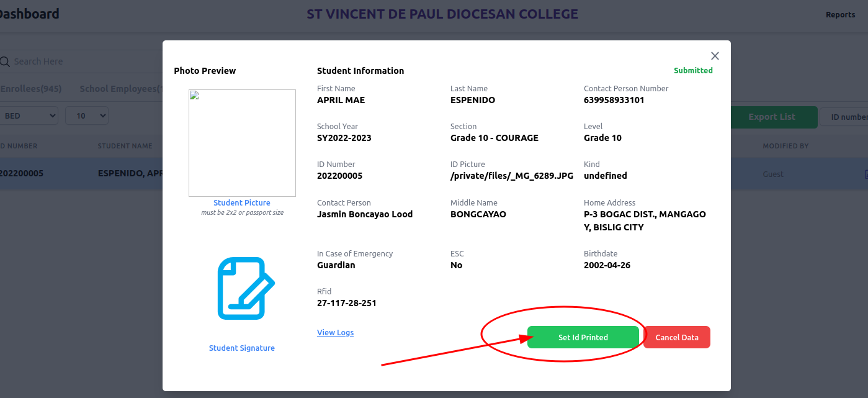868x398 pixels.
Task: Open the ID number filter dropdown
Action: click(844, 117)
